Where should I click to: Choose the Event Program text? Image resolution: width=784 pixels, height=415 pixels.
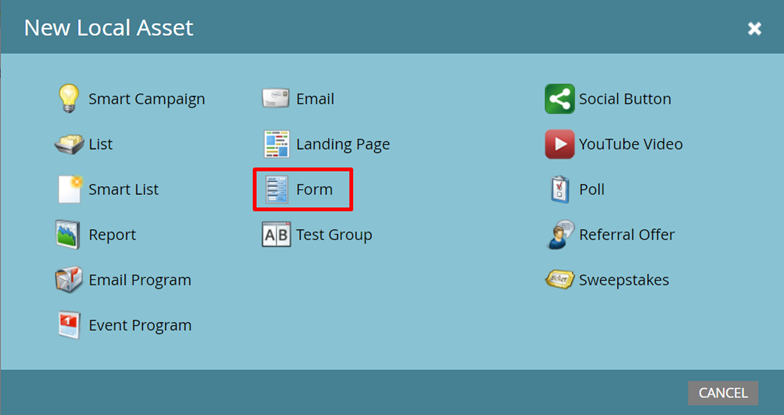(x=140, y=326)
